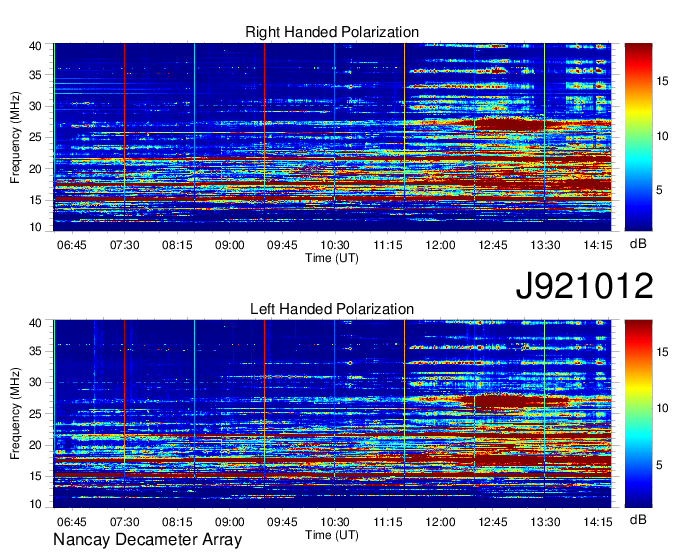Click the 09:00 time tick of Left Handed plot
This screenshot has height=552, width=680.
230,522
